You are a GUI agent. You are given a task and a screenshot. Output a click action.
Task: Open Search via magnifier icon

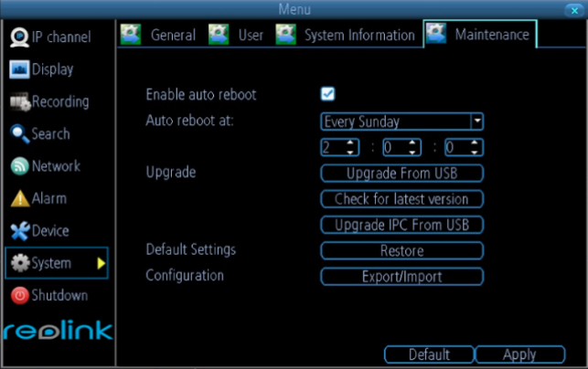19,134
